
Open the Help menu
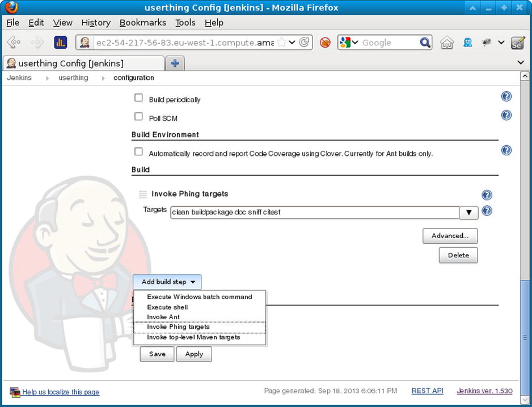click(x=214, y=23)
